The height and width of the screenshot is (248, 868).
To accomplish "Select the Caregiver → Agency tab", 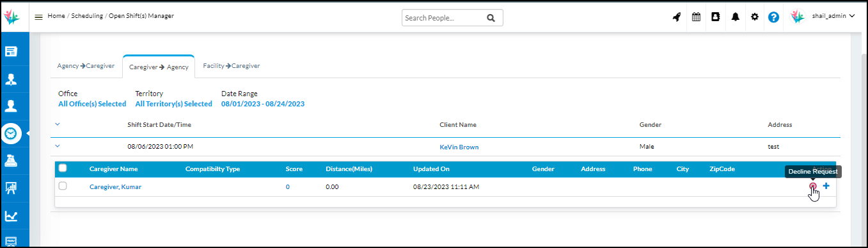I will 159,67.
